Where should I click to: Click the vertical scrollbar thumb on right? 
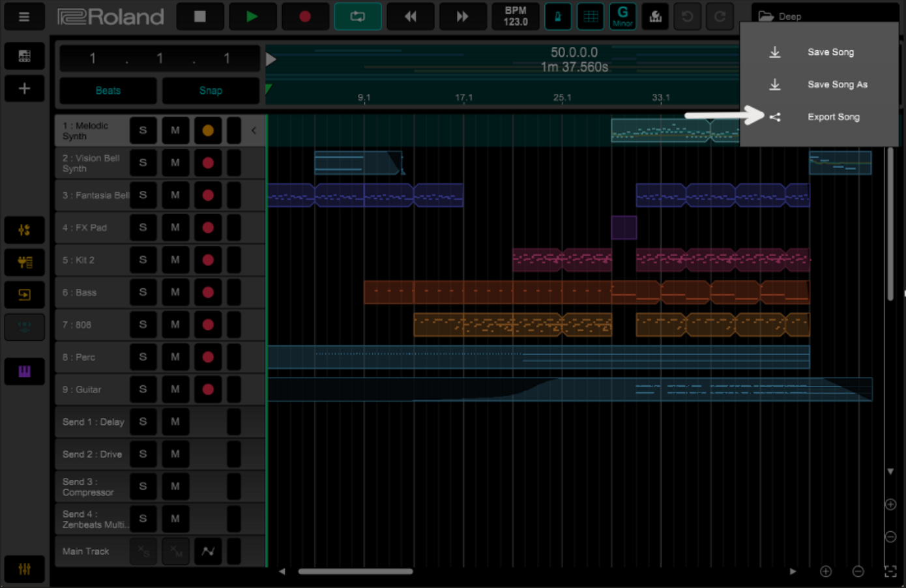pos(890,224)
